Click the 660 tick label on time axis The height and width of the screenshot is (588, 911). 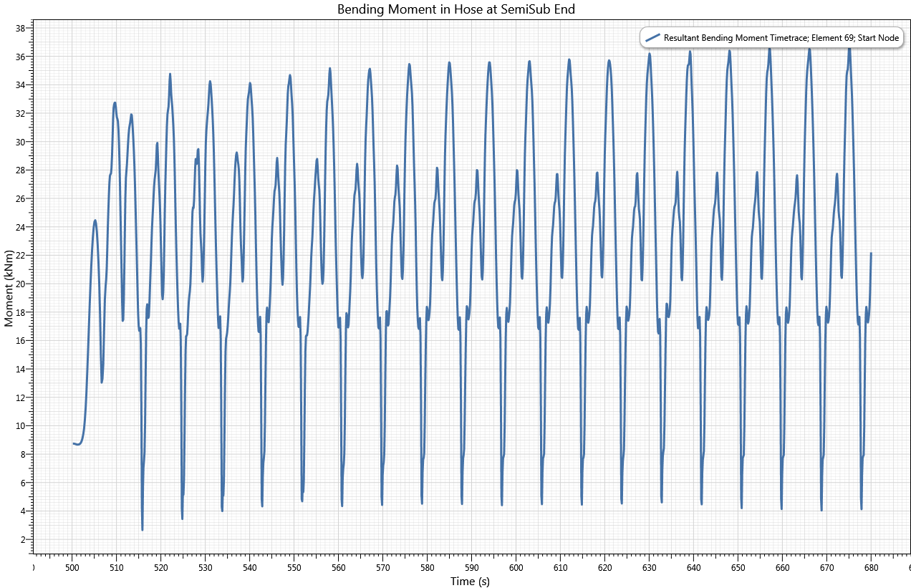point(782,568)
